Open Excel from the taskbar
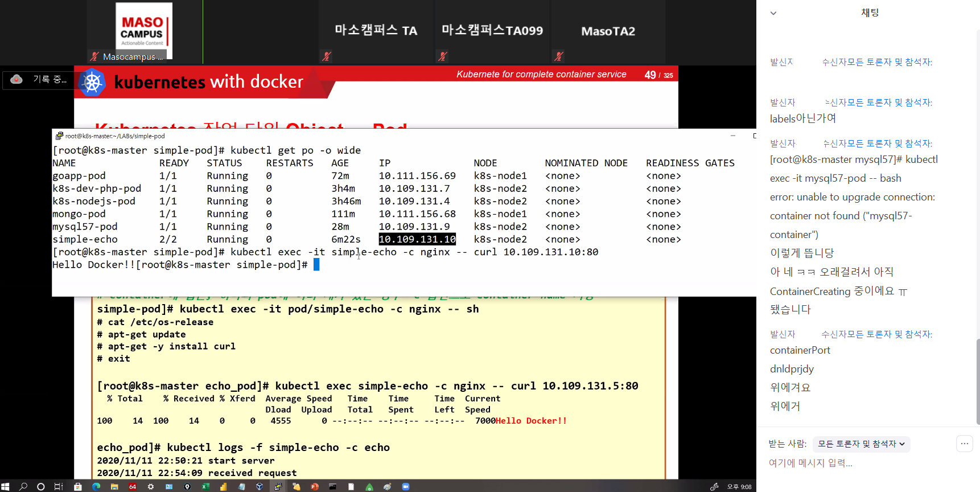The height and width of the screenshot is (492, 980). point(205,487)
